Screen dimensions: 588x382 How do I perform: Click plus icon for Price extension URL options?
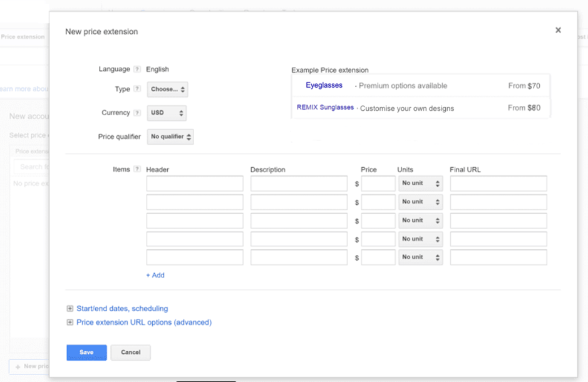tap(70, 323)
